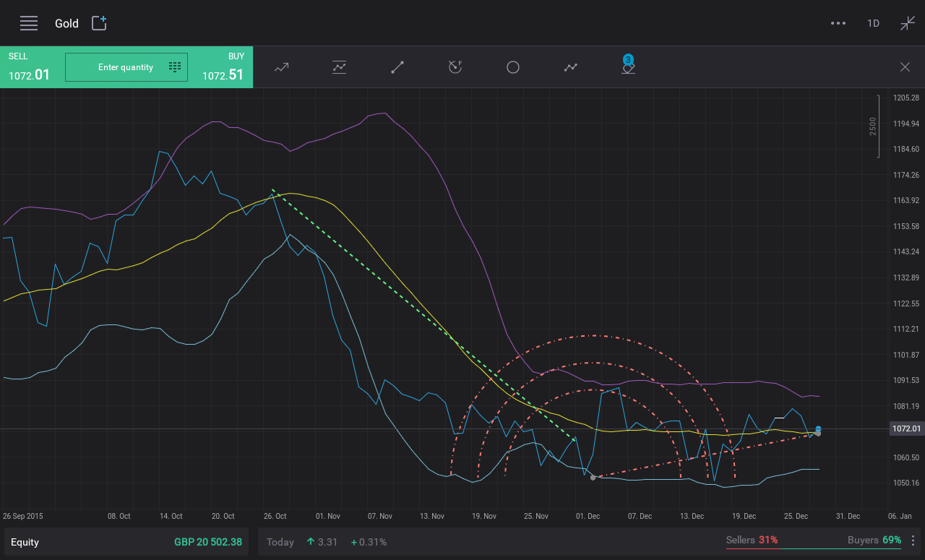Select the blue endpoint dot at latest price
Viewport: 925px width, 560px height.
point(818,428)
